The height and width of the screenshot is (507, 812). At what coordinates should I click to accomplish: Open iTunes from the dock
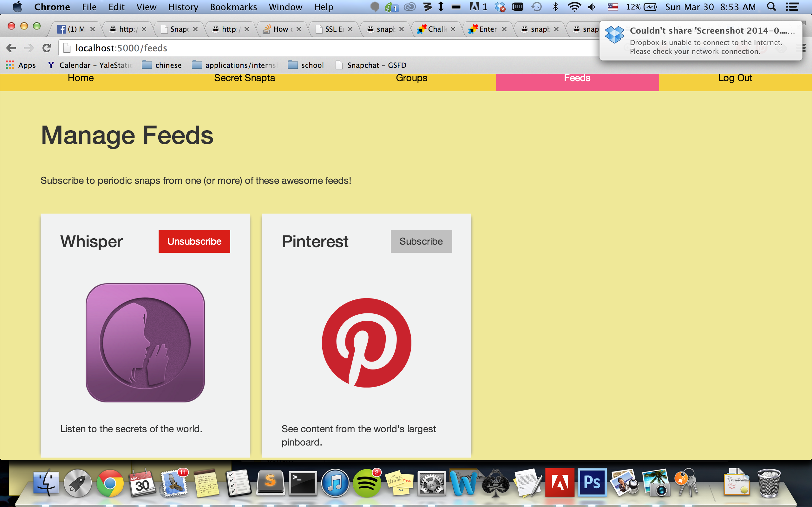[335, 484]
